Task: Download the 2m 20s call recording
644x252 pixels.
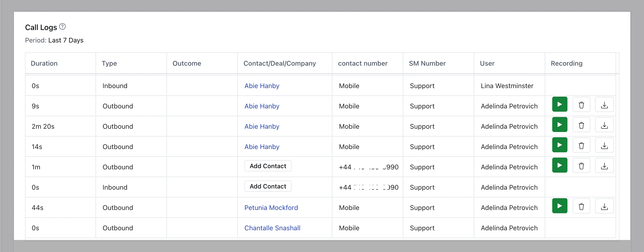Action: (x=604, y=125)
